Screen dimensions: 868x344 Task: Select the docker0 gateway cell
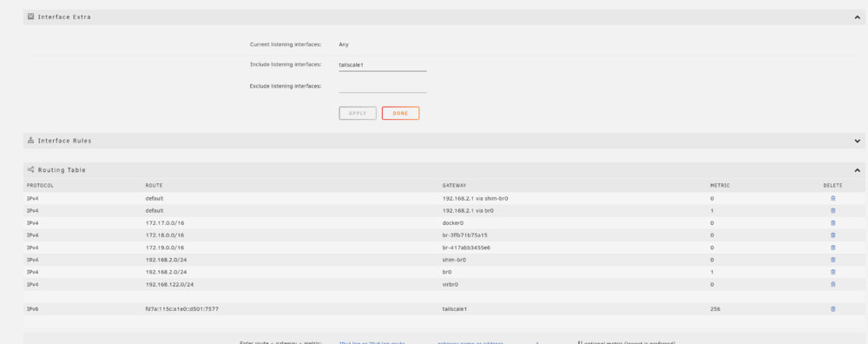pos(453,222)
